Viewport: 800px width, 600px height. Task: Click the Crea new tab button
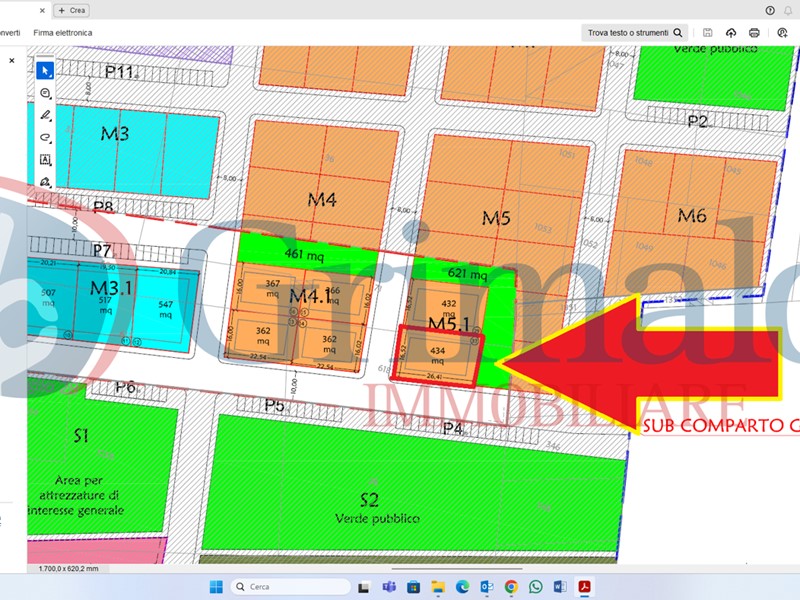71,10
